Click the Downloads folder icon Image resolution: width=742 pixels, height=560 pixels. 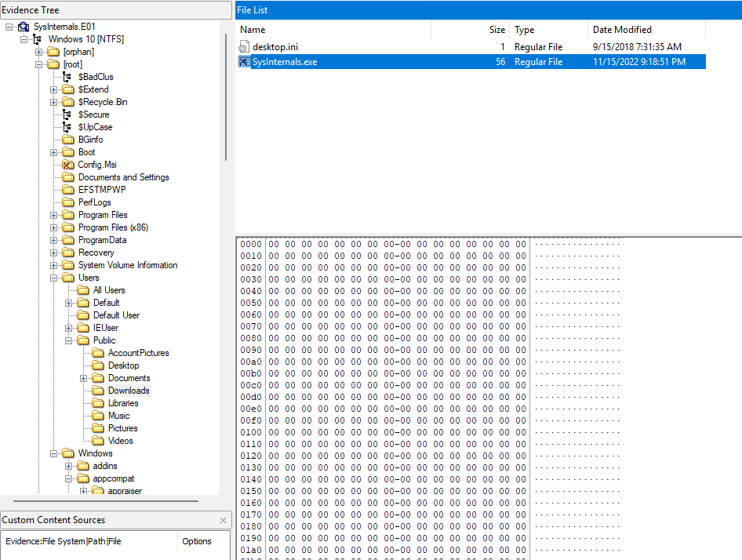pyautogui.click(x=97, y=391)
